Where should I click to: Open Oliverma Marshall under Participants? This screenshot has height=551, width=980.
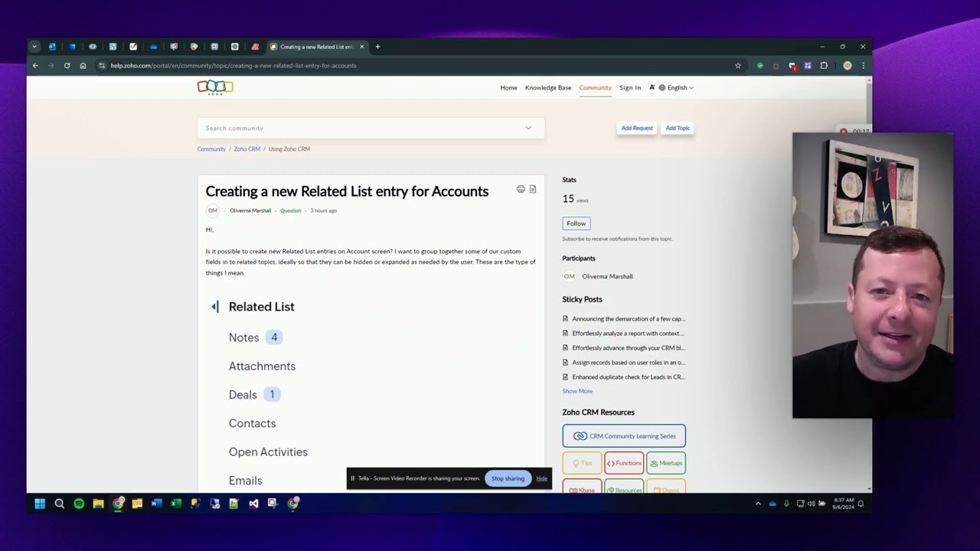pos(607,276)
